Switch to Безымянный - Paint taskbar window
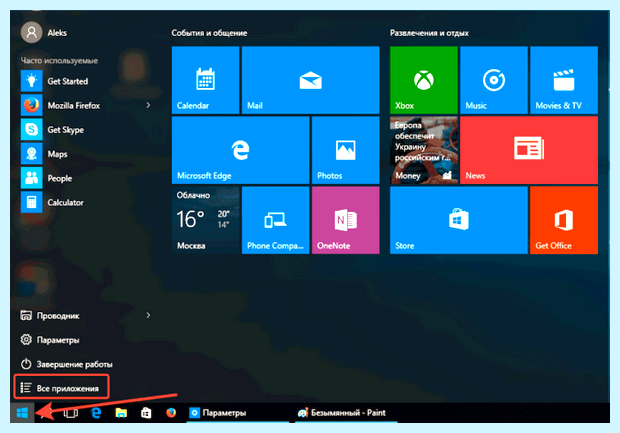 (346, 413)
